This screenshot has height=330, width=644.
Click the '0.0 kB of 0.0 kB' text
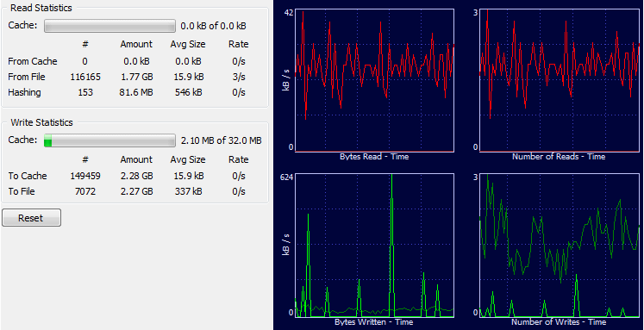214,26
